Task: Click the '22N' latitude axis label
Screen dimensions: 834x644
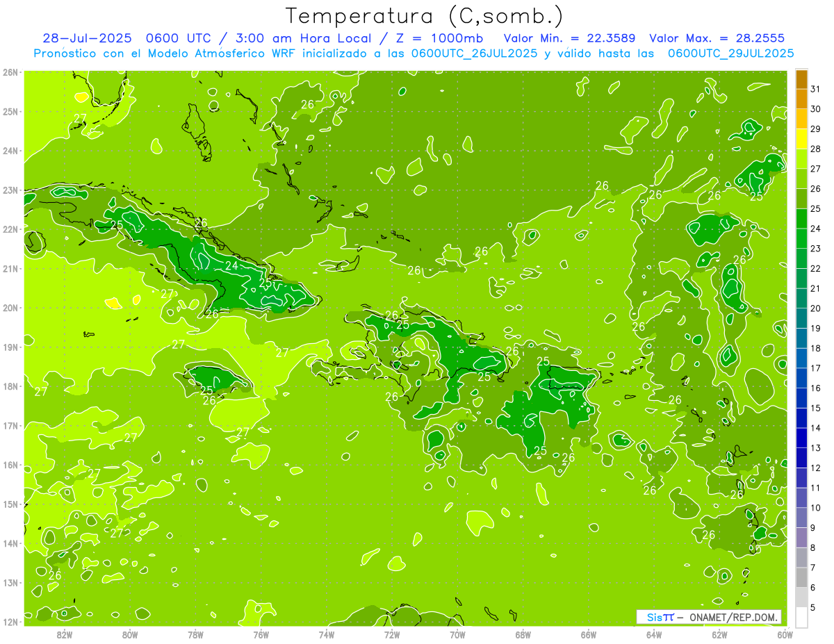Action: pos(10,229)
